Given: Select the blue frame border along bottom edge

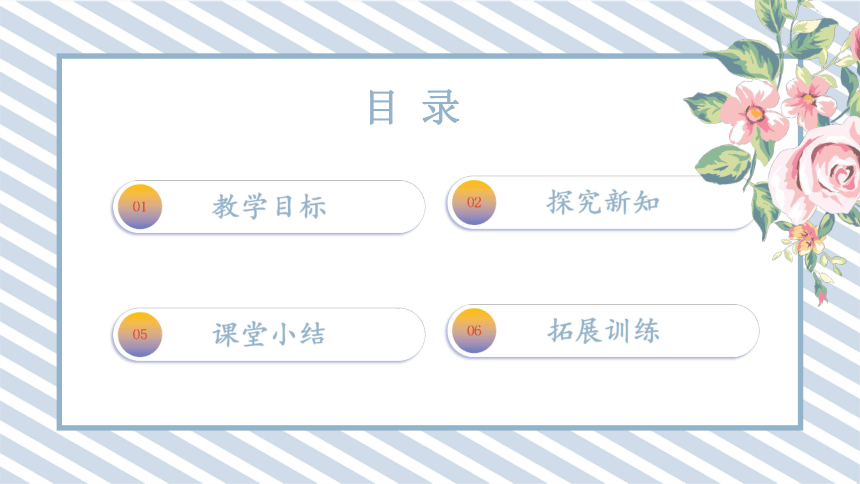Looking at the screenshot, I should click(x=430, y=426).
